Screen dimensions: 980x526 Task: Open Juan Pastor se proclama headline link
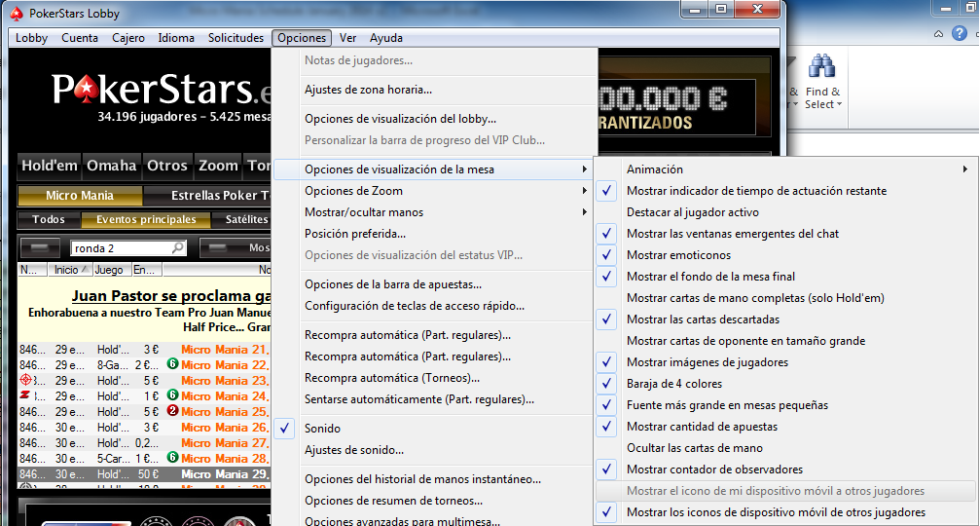pyautogui.click(x=171, y=296)
